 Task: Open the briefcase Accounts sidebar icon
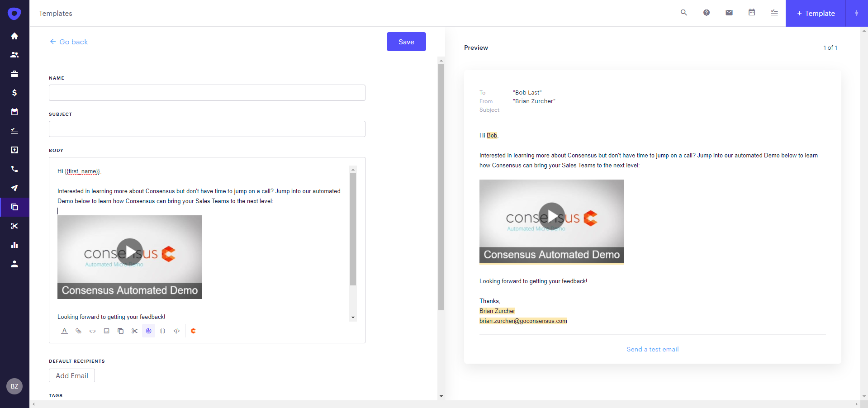tap(14, 74)
